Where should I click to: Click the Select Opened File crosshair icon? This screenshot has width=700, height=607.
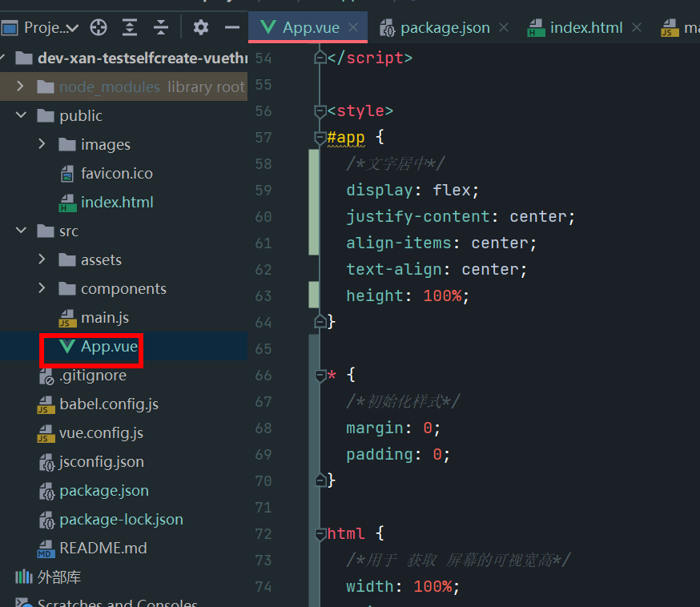coord(98,27)
